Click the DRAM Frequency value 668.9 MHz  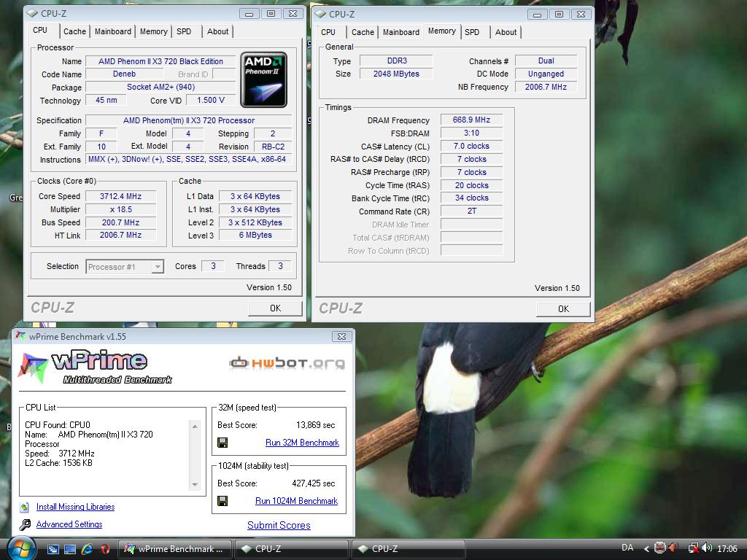[x=471, y=120]
